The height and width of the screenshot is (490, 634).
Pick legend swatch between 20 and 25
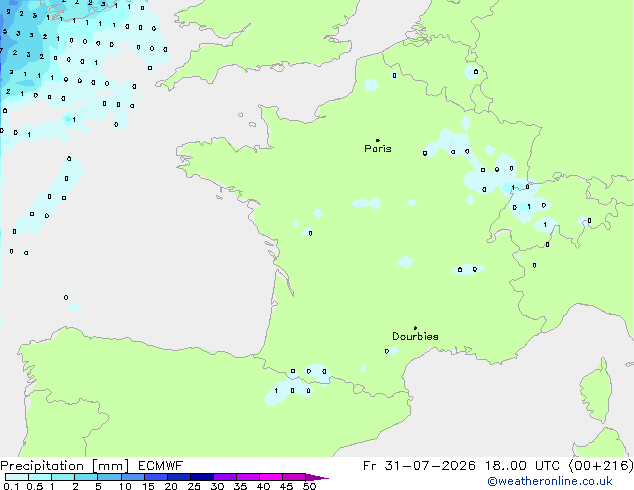coord(178,477)
